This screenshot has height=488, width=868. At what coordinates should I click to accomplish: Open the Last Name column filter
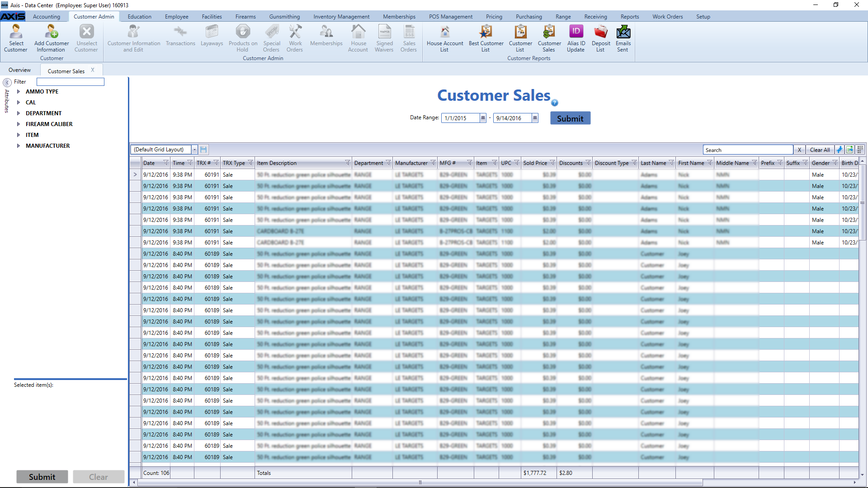point(671,163)
